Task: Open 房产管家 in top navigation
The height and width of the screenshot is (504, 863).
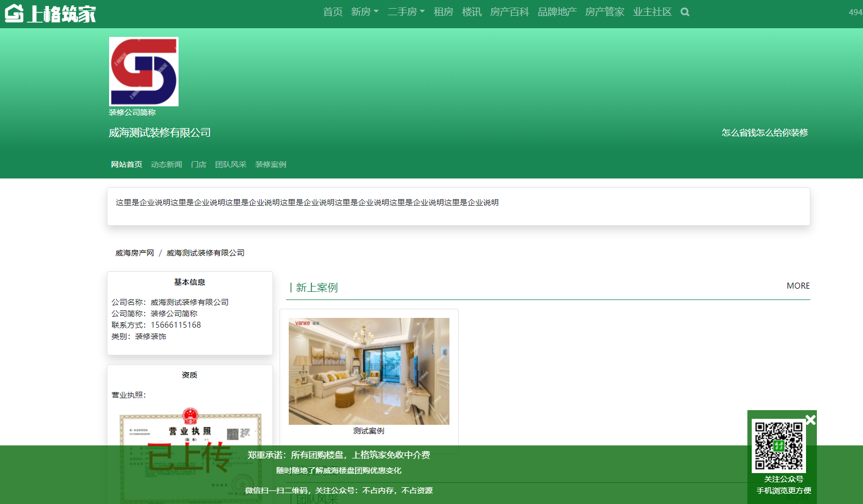Action: pyautogui.click(x=605, y=12)
